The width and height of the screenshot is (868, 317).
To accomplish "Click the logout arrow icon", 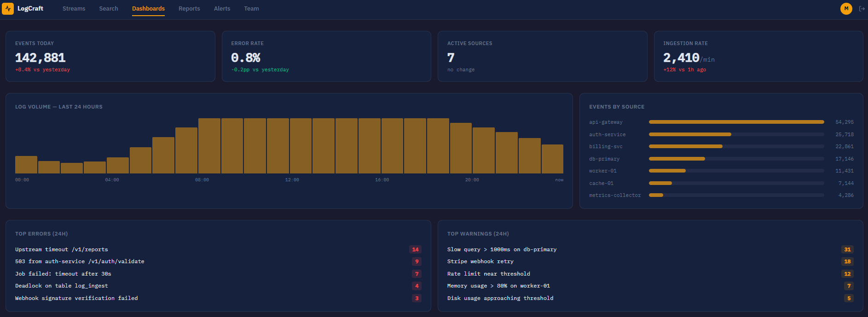I will [862, 8].
